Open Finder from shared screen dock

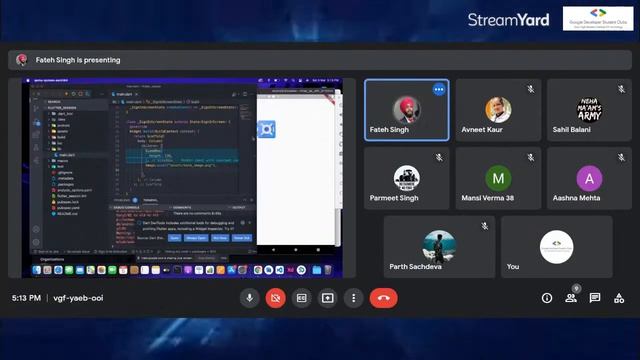click(x=37, y=270)
